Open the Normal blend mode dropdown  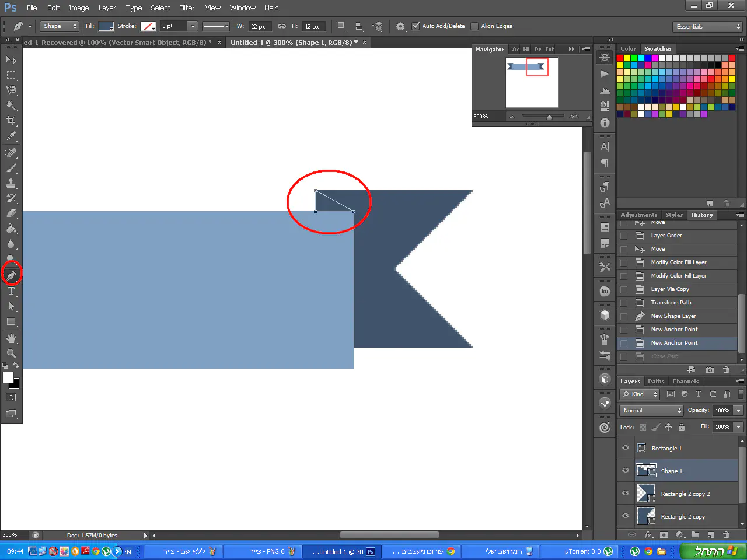tap(651, 411)
